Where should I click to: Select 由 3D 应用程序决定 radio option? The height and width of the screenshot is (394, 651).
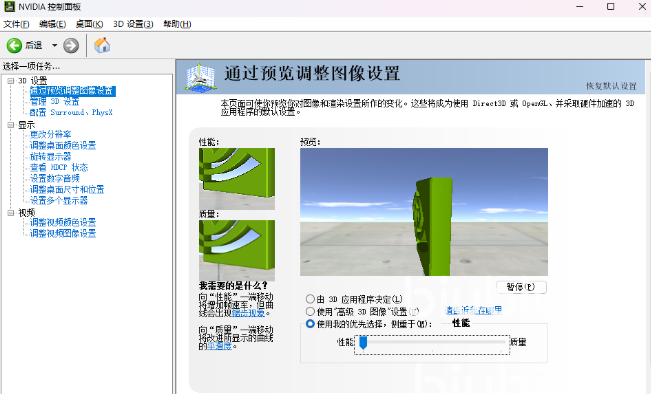pyautogui.click(x=310, y=299)
